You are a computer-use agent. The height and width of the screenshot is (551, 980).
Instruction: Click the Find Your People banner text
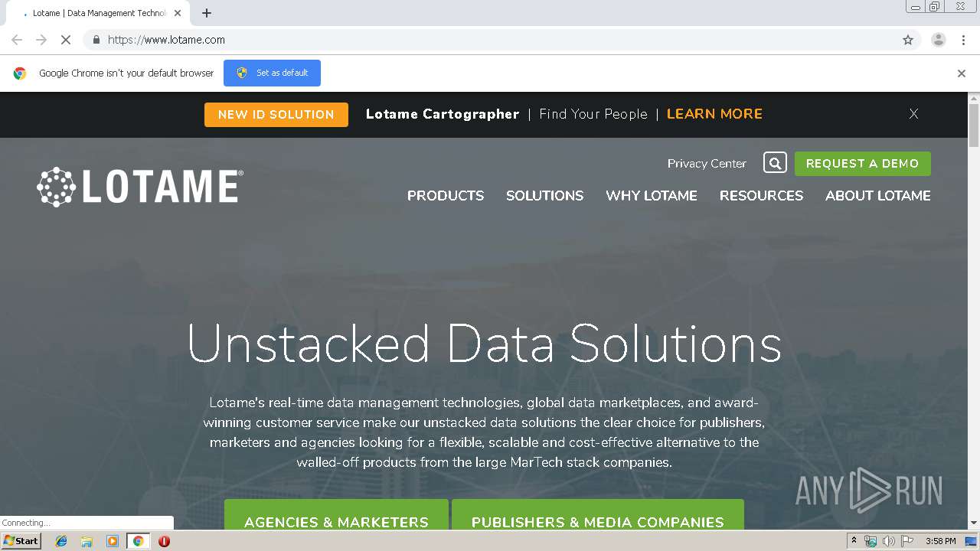click(x=593, y=114)
